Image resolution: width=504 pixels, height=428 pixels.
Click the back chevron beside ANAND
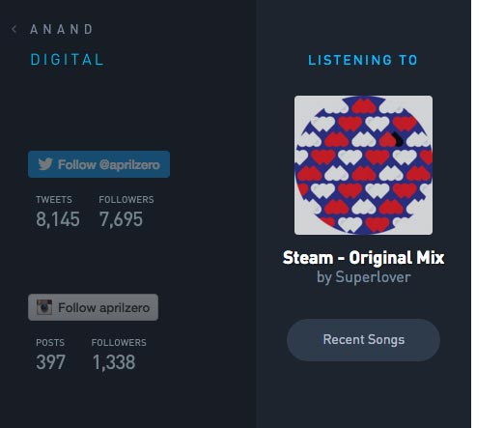coord(14,29)
